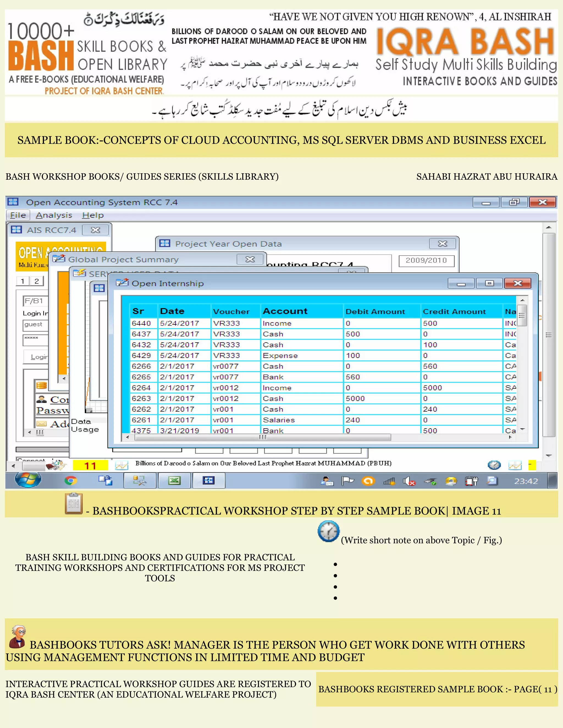Switch to tab 1 in AIS RCC7.4 window
Viewport: 563px width, 728px height.
click(x=23, y=281)
